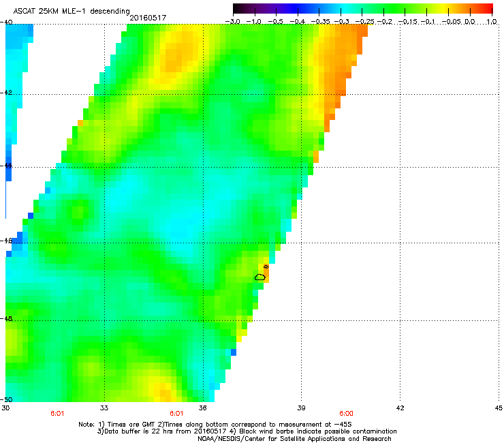Click the "36" longitude label
Viewport: 504px width, 443px height.
coord(202,408)
